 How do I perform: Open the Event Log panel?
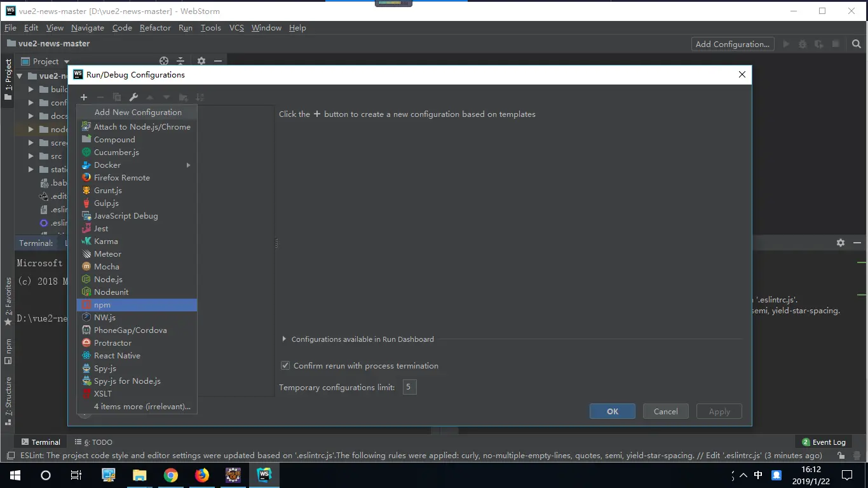point(824,442)
